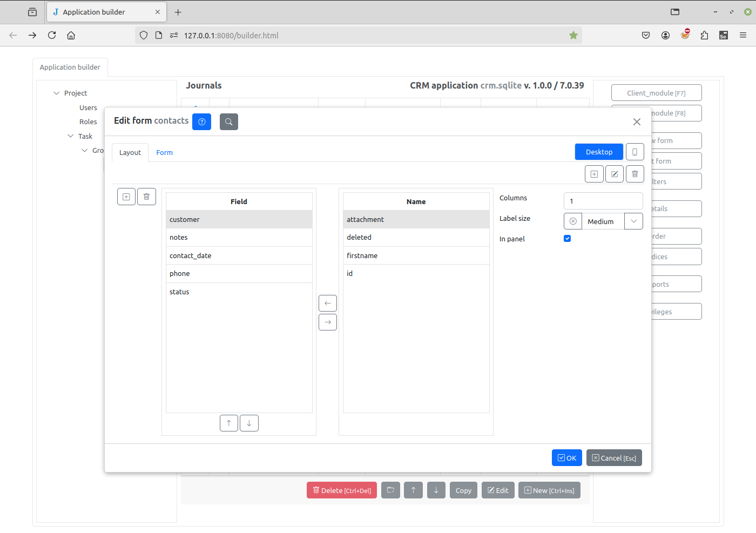Select the Layout tab
756x533 pixels.
click(130, 153)
